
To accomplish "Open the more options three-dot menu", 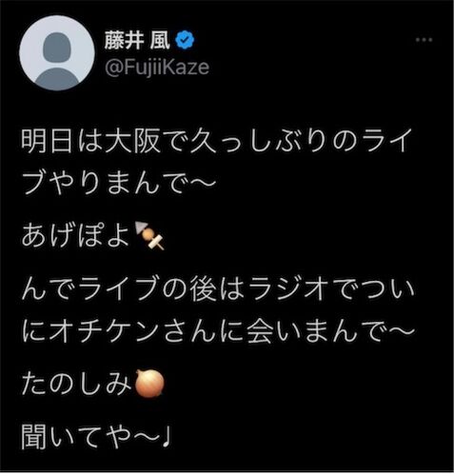I will pos(424,40).
